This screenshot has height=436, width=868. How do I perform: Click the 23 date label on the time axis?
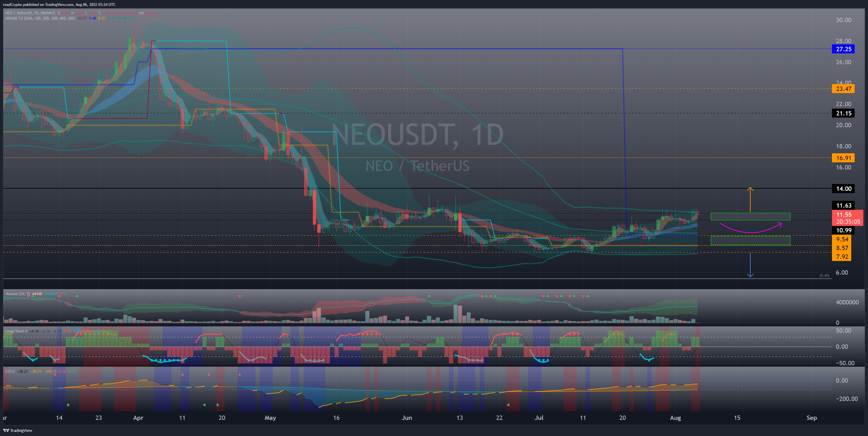click(x=98, y=418)
